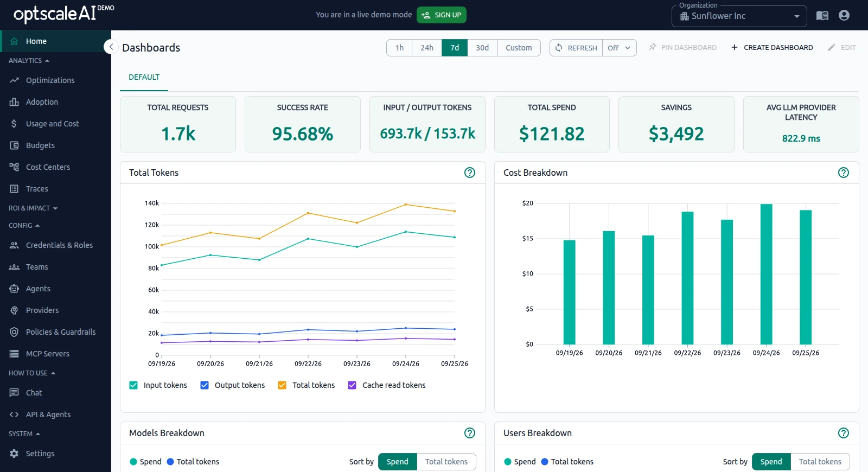Show help for Total Tokens chart
Screen dimensions: 868x472
470,173
